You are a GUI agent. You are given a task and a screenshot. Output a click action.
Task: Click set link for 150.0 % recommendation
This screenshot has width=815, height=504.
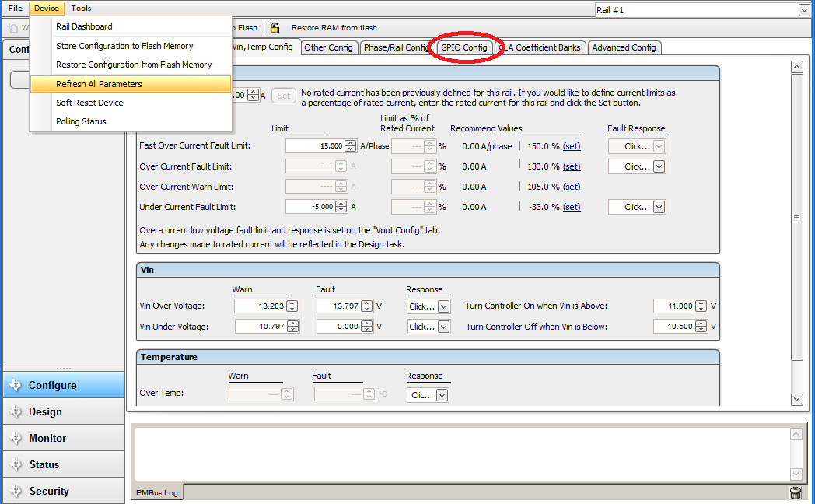click(x=572, y=146)
